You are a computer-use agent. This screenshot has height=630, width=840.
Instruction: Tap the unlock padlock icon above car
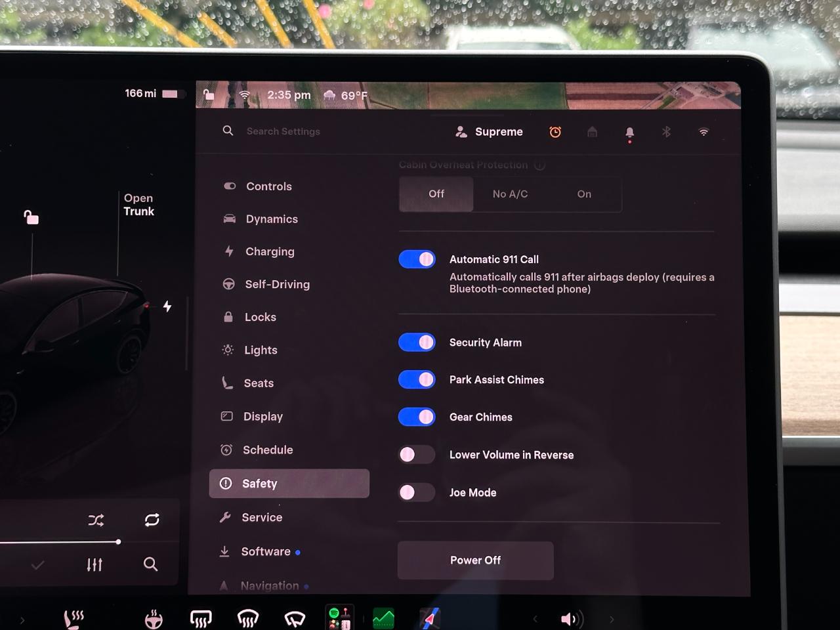[31, 217]
